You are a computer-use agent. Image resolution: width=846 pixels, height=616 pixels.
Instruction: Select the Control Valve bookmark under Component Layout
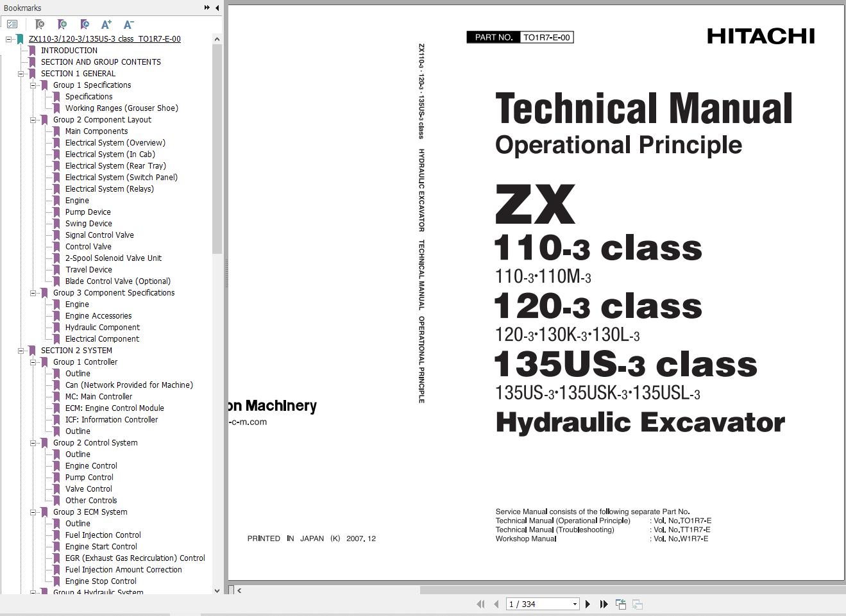click(x=89, y=247)
